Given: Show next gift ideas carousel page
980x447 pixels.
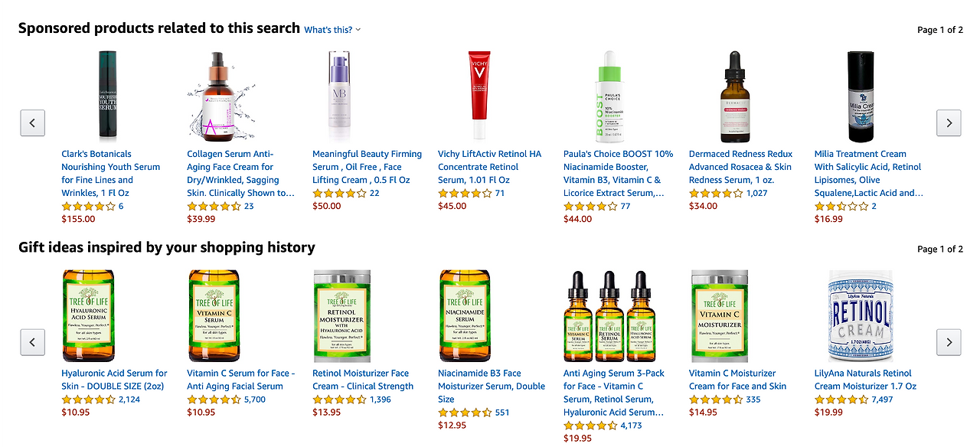Looking at the screenshot, I should [x=949, y=342].
